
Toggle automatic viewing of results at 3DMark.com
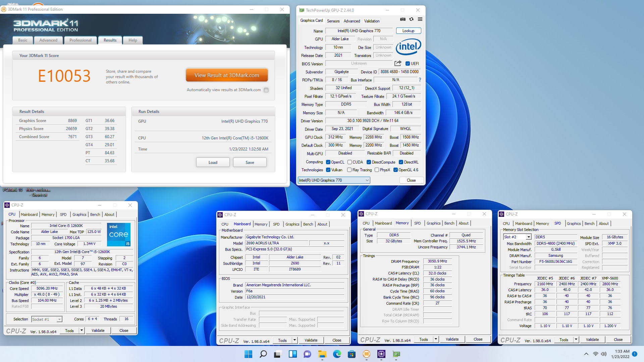pos(266,90)
